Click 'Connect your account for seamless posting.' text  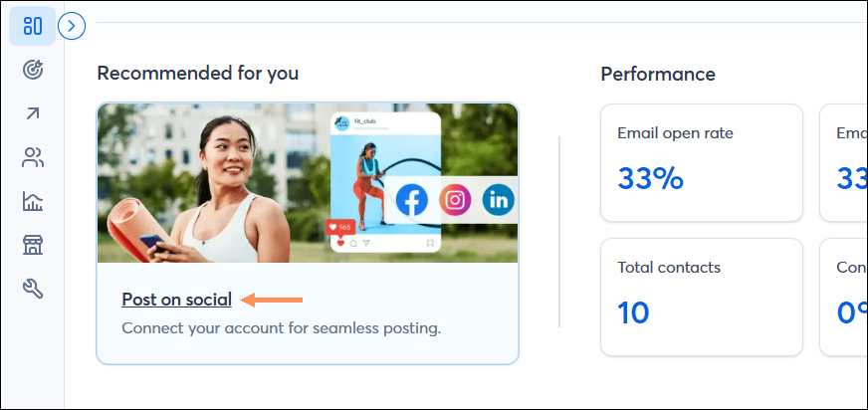coord(282,328)
